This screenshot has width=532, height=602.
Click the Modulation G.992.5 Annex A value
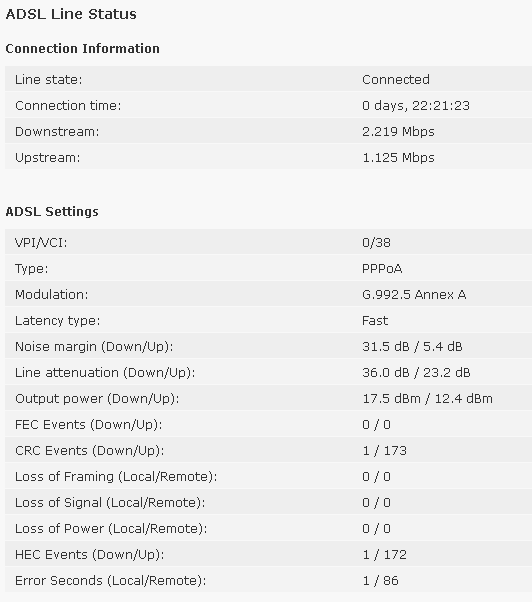click(x=414, y=294)
